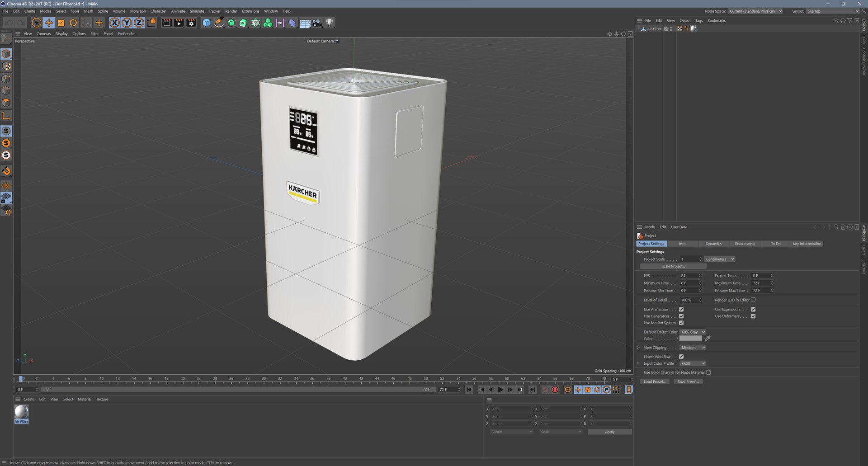Add a Subdivision Surface generator
The height and width of the screenshot is (466, 868).
(x=231, y=23)
